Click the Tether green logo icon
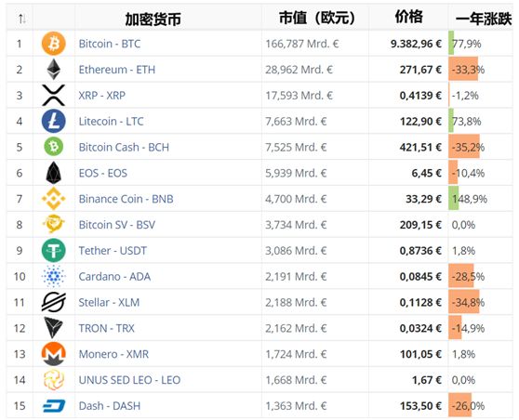The height and width of the screenshot is (420, 519). [x=53, y=250]
